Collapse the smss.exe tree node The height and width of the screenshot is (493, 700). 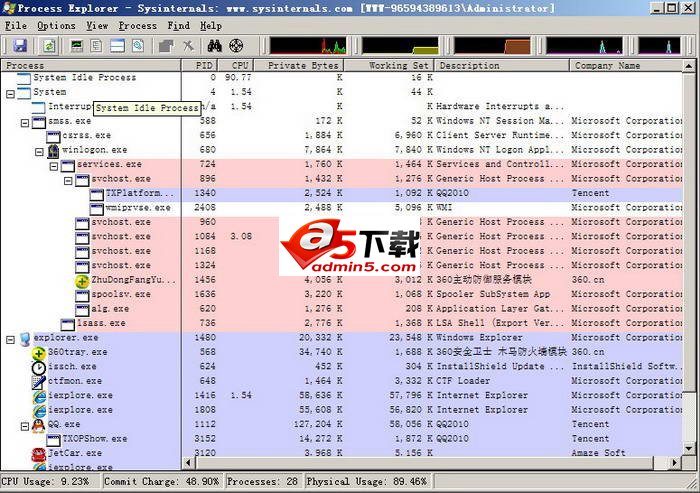pos(25,123)
